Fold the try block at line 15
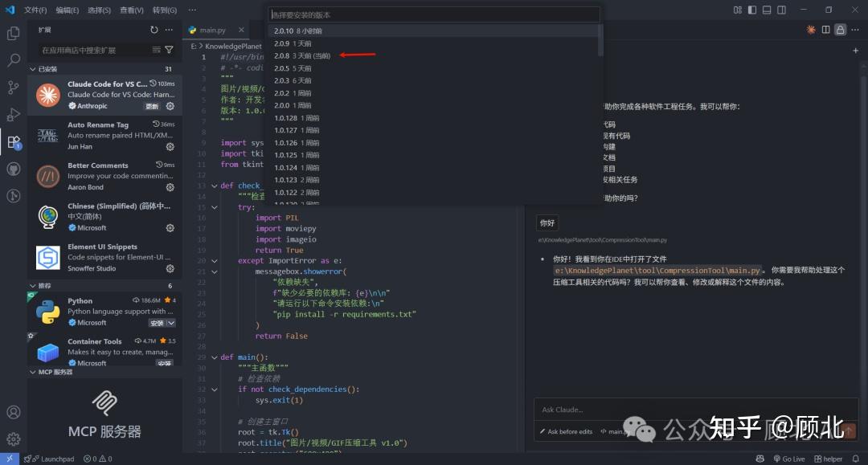 (215, 207)
